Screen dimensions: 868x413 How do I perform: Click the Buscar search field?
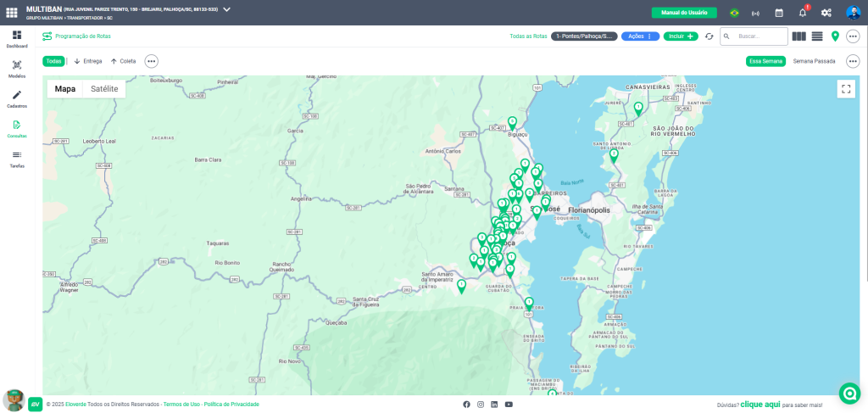pyautogui.click(x=760, y=36)
